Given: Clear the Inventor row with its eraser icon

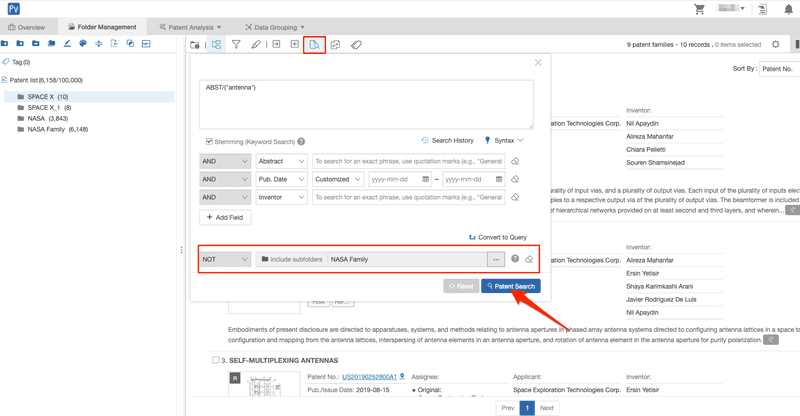Looking at the screenshot, I should pos(515,197).
